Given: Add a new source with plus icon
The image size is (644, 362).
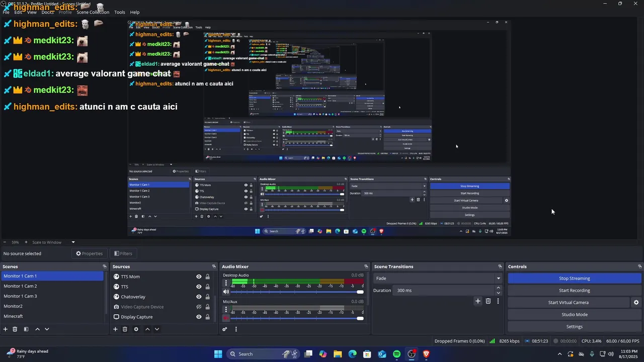Looking at the screenshot, I should coord(115,329).
